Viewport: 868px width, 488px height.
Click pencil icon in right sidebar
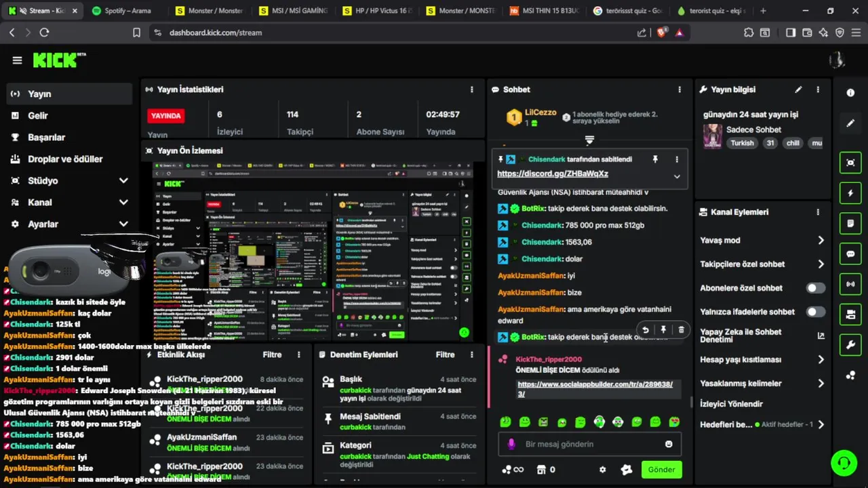tap(850, 123)
